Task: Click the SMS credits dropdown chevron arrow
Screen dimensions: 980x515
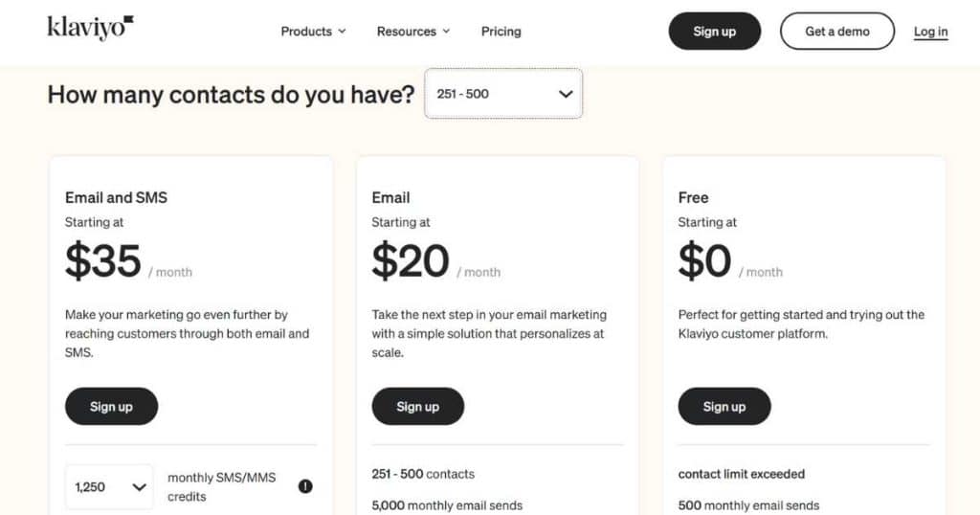Action: pos(140,487)
